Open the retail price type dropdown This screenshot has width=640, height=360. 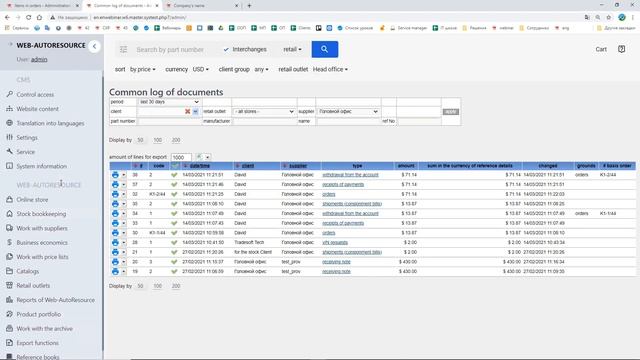point(292,49)
